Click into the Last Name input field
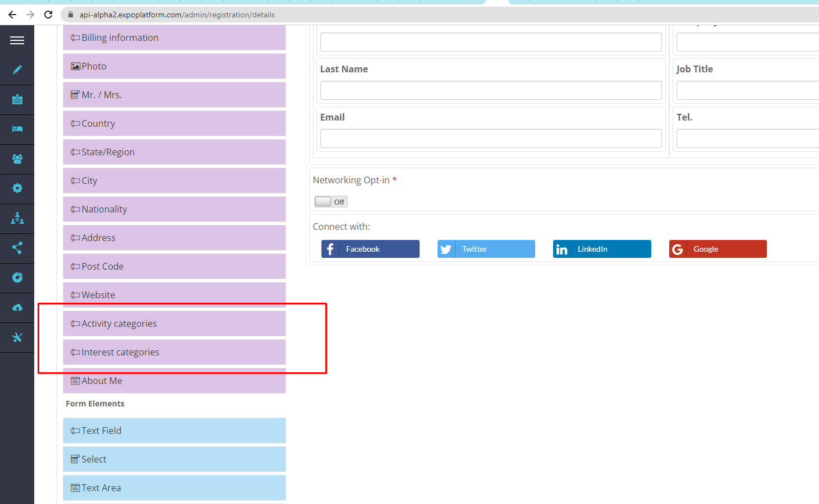 490,90
